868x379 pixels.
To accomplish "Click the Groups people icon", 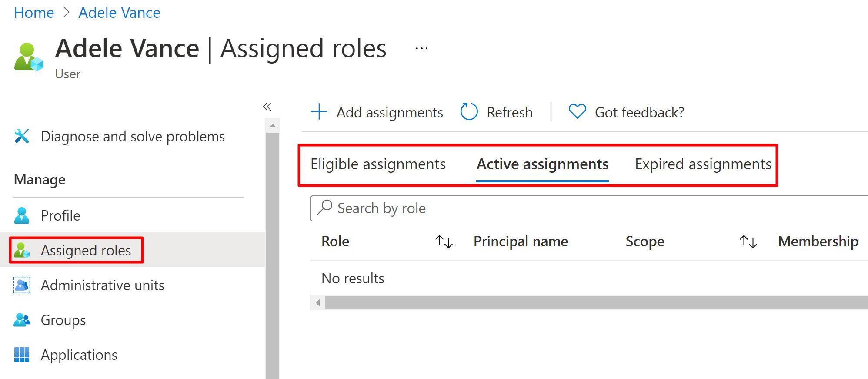I will click(x=22, y=320).
